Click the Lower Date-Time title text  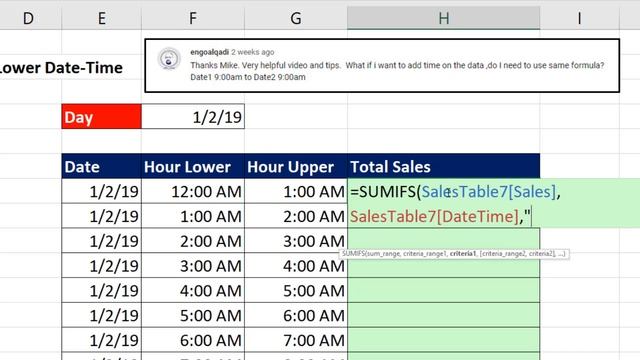61,68
